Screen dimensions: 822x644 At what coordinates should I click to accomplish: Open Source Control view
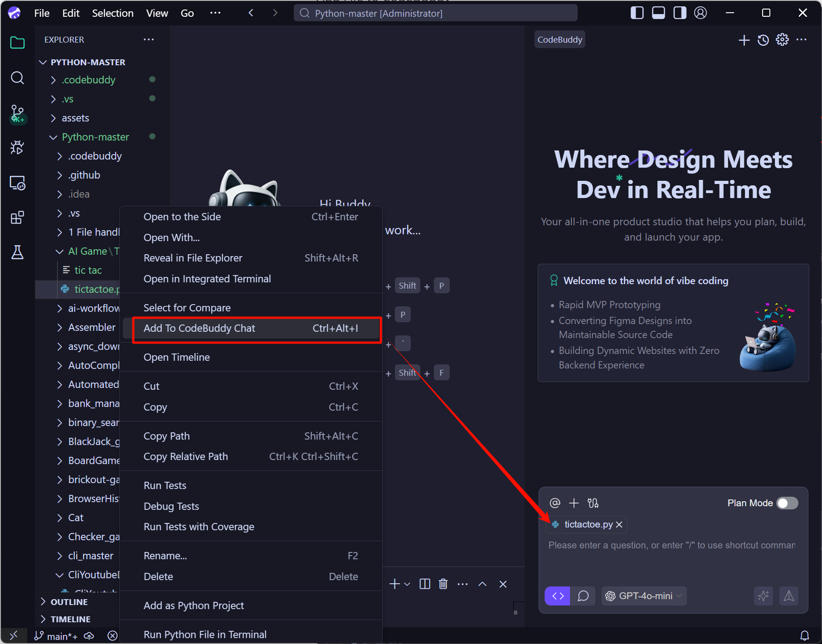(17, 113)
